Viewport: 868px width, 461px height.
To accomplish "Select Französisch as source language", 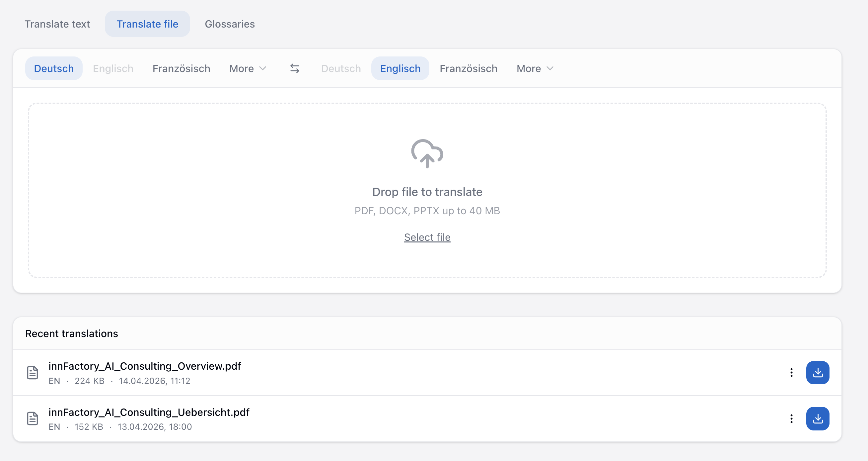I will point(181,68).
